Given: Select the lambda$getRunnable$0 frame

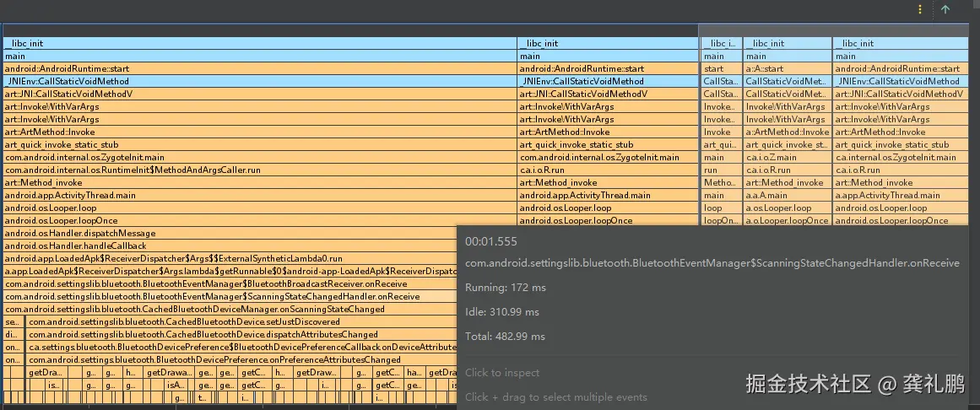Looking at the screenshot, I should [230, 272].
